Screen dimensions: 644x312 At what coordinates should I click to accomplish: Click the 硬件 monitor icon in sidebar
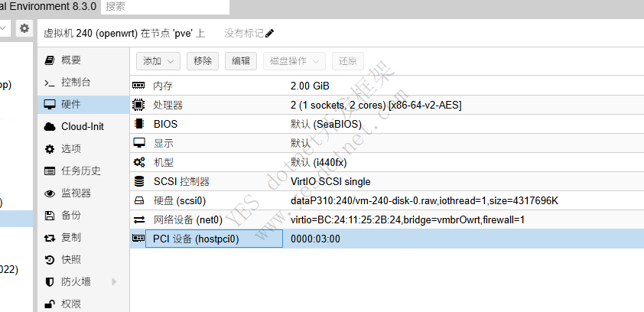(49, 105)
